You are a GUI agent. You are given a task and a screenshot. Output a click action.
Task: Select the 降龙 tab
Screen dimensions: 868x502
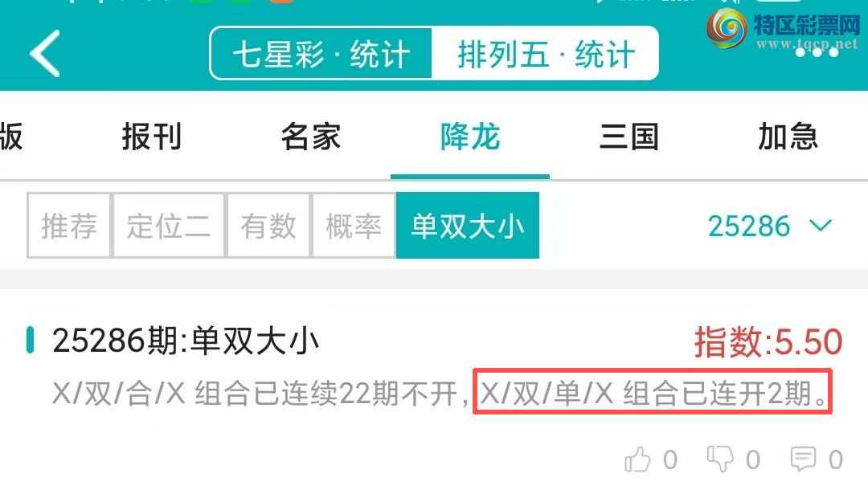tap(470, 137)
